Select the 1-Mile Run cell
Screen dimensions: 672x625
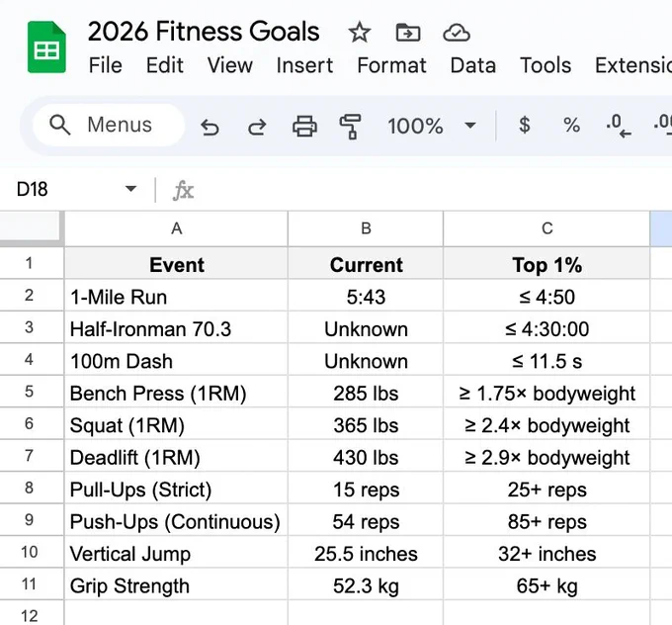coord(176,295)
